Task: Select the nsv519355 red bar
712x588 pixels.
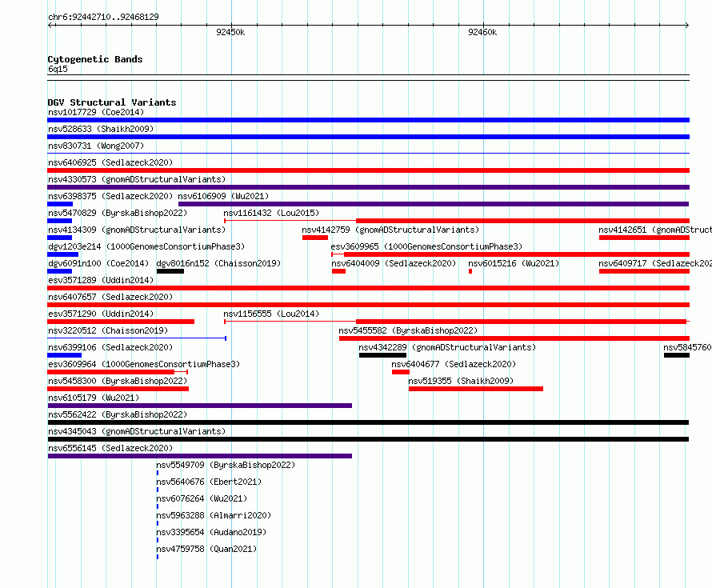Action: (x=476, y=389)
